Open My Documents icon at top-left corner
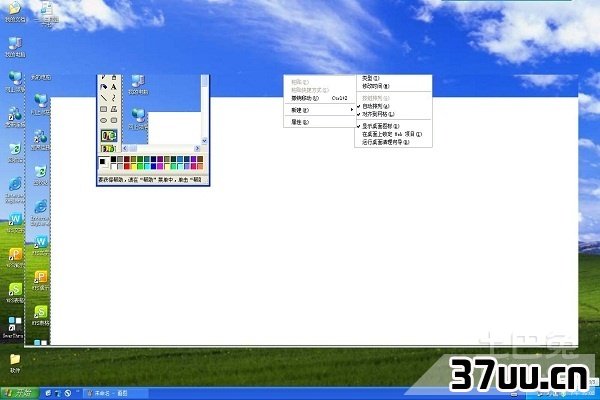Viewport: 600px width, 400px height. tap(15, 11)
